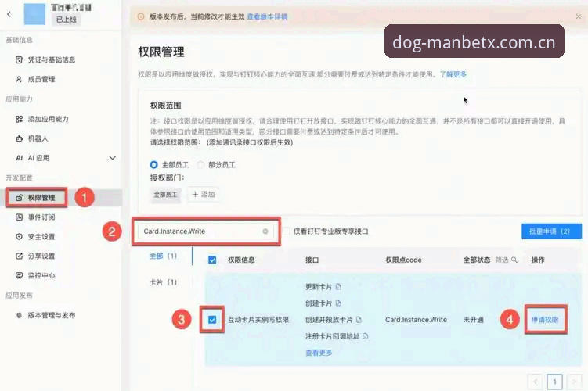Go back using the left arrow icon
The width and height of the screenshot is (588, 391).
pos(9,14)
